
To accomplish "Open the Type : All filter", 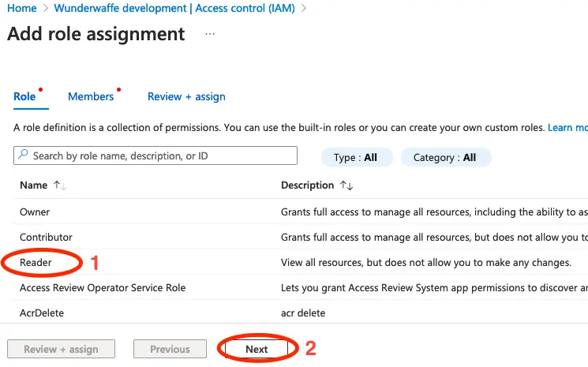I will click(x=355, y=157).
